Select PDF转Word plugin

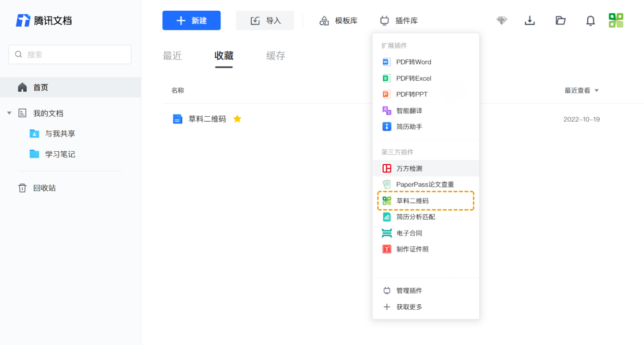426,62
